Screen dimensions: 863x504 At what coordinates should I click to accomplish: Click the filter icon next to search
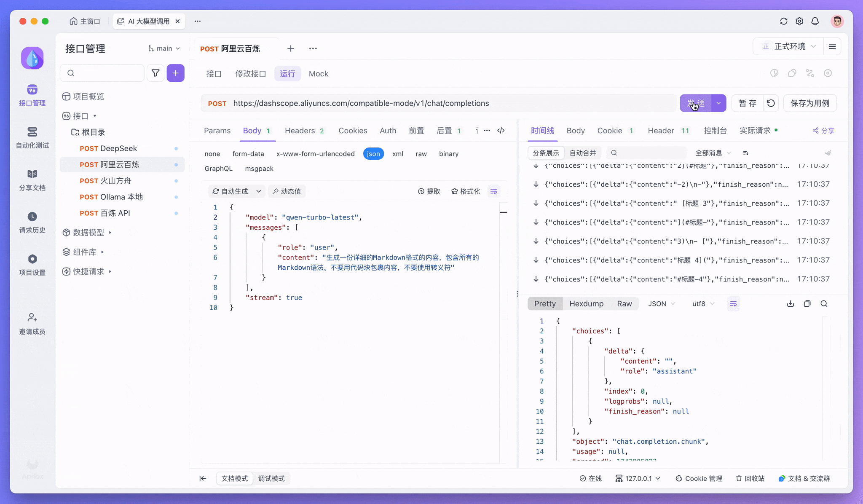tap(155, 73)
